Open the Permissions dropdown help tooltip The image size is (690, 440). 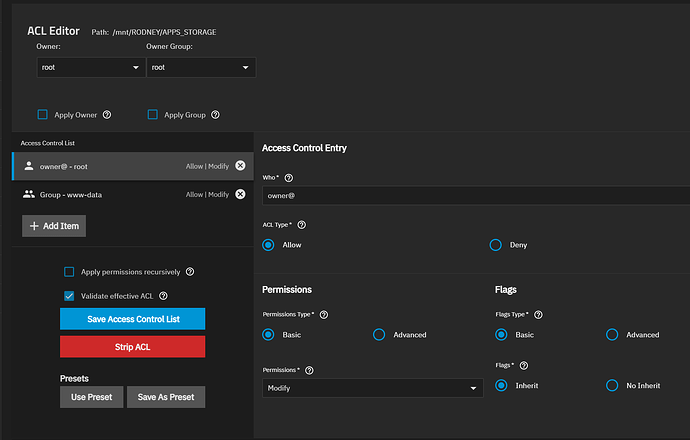pos(309,370)
